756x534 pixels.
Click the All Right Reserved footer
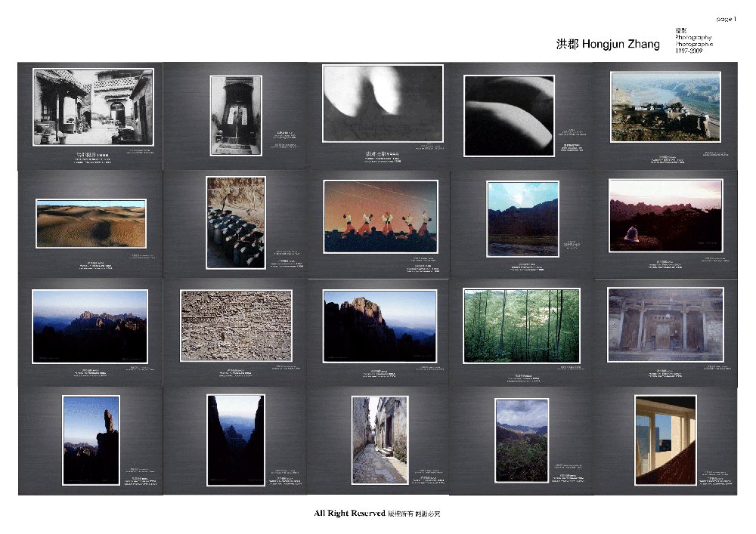click(x=376, y=514)
